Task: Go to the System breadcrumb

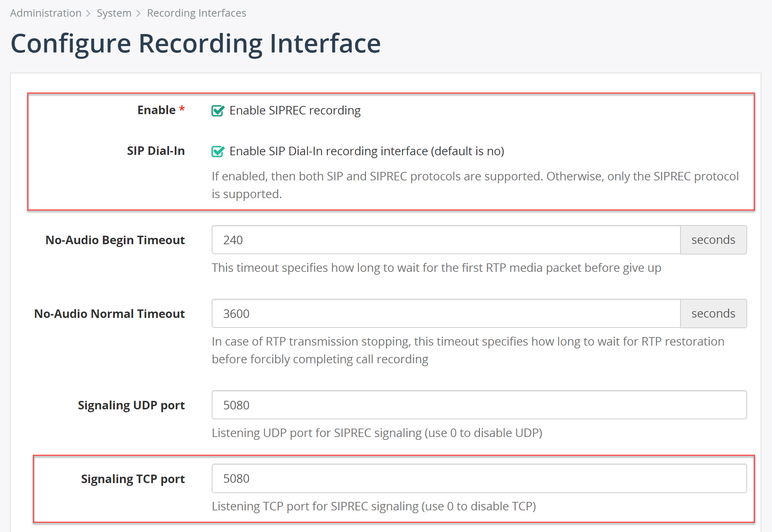Action: coord(114,13)
